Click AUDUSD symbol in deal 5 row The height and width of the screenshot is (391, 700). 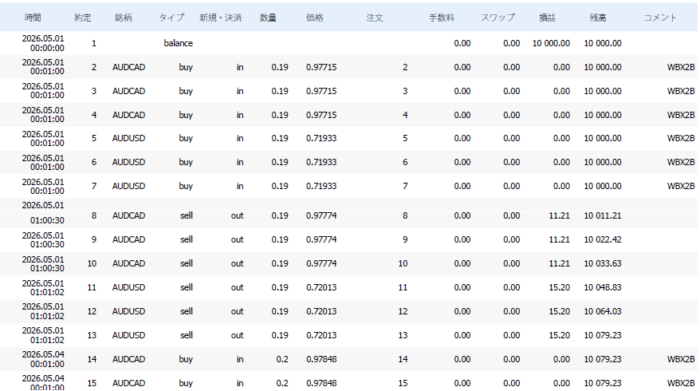click(x=129, y=138)
